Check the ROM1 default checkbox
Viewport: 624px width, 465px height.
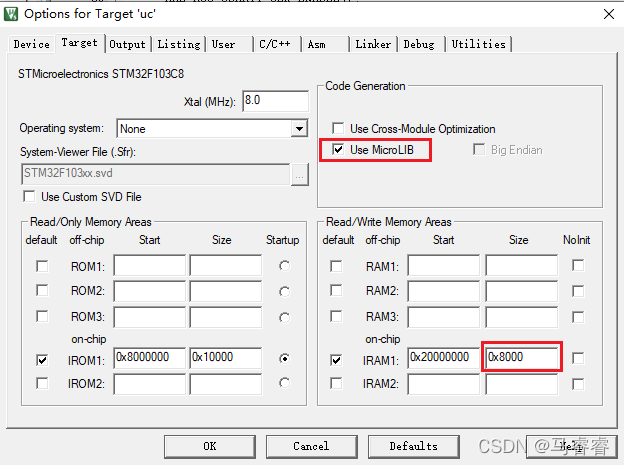(42, 266)
